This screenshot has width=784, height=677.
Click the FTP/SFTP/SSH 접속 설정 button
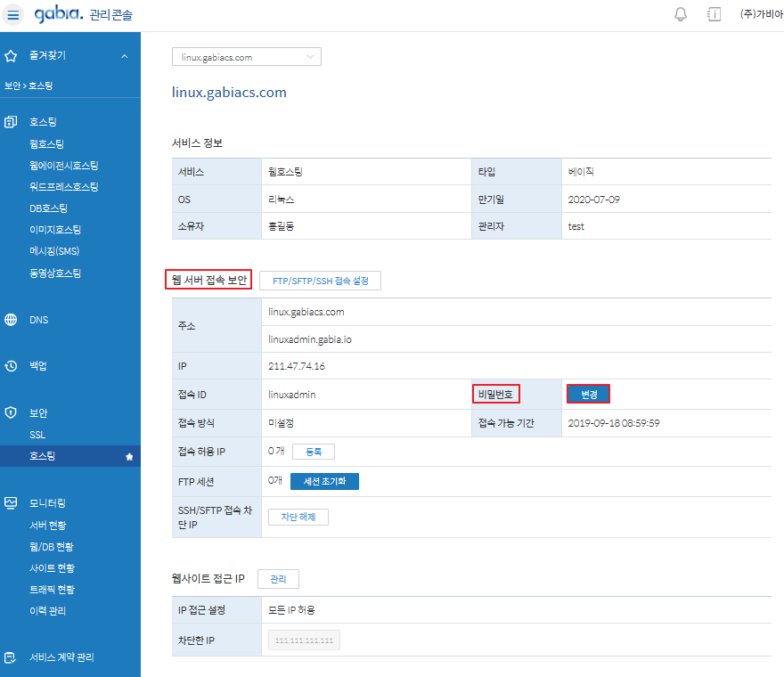click(320, 281)
